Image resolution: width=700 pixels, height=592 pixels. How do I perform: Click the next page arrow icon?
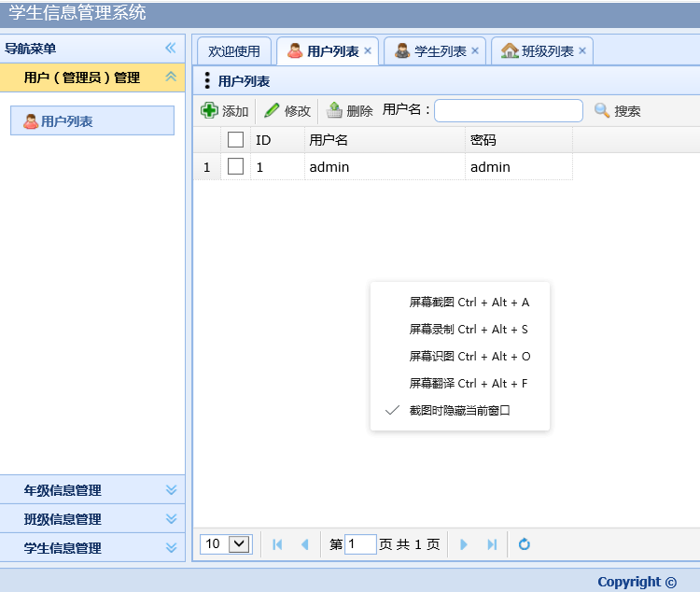[x=465, y=544]
